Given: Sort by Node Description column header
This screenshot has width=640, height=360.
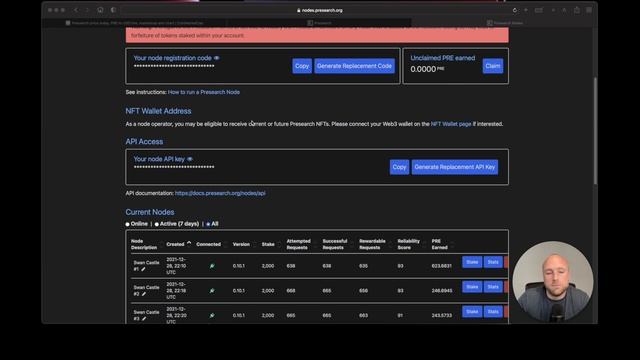Looking at the screenshot, I should click(144, 244).
